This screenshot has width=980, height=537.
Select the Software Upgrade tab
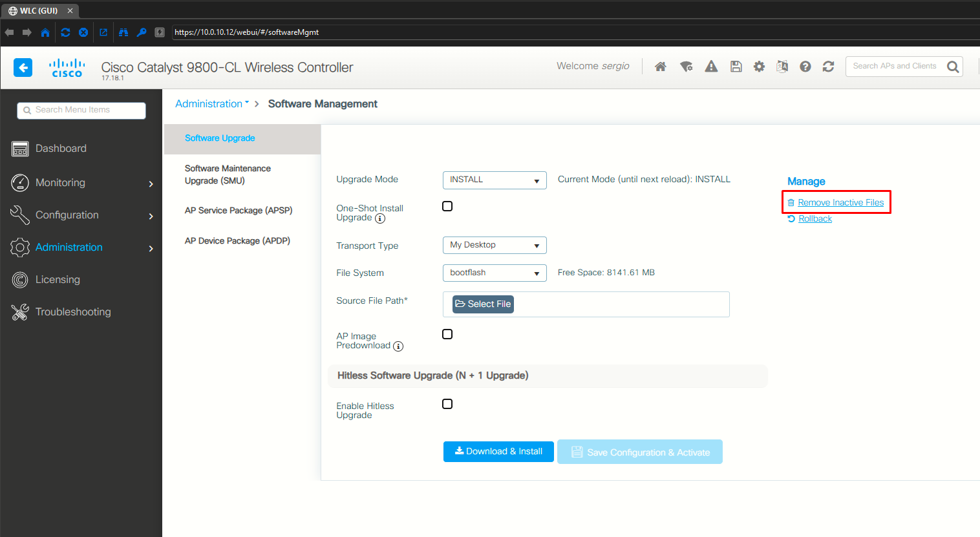(242, 138)
